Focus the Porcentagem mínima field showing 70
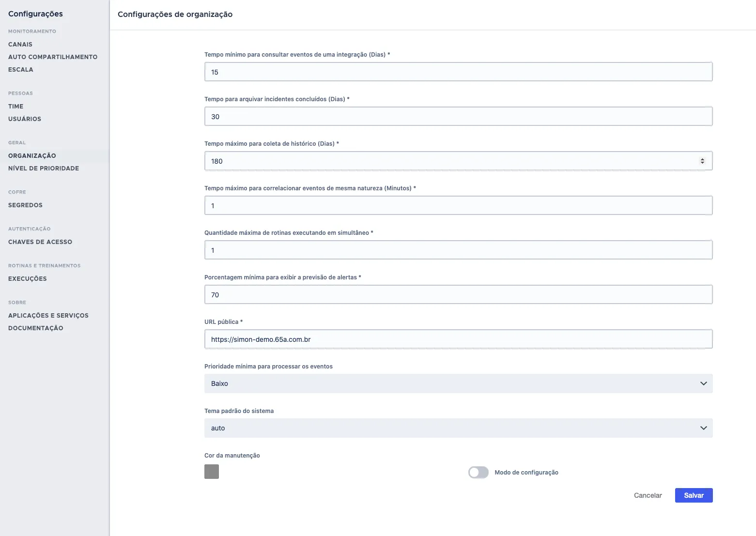The height and width of the screenshot is (536, 756). [458, 294]
